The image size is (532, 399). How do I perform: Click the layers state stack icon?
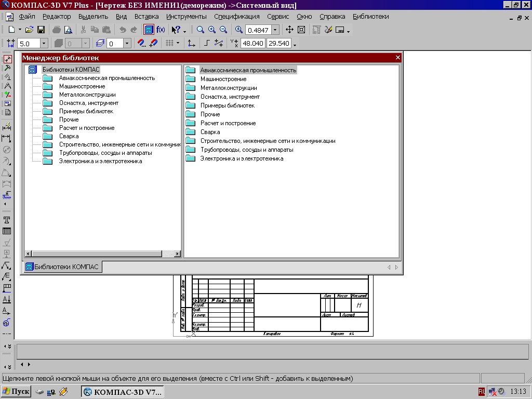(100, 44)
